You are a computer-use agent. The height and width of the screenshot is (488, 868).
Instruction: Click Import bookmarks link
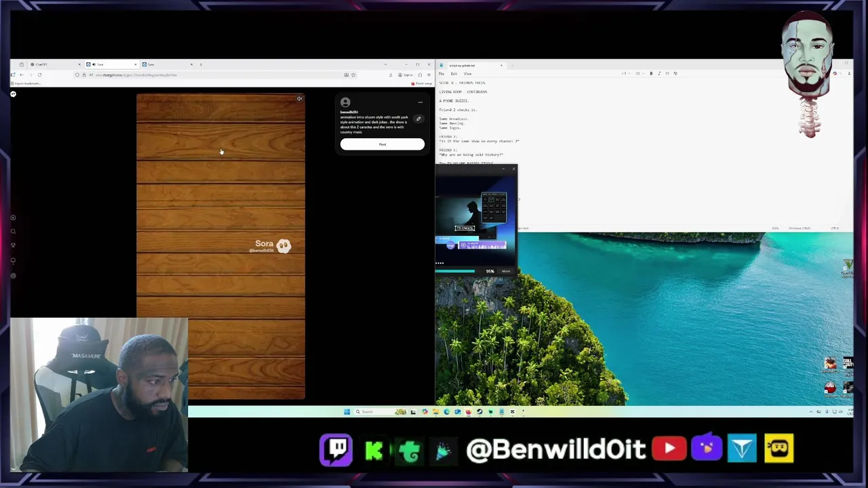coord(27,83)
